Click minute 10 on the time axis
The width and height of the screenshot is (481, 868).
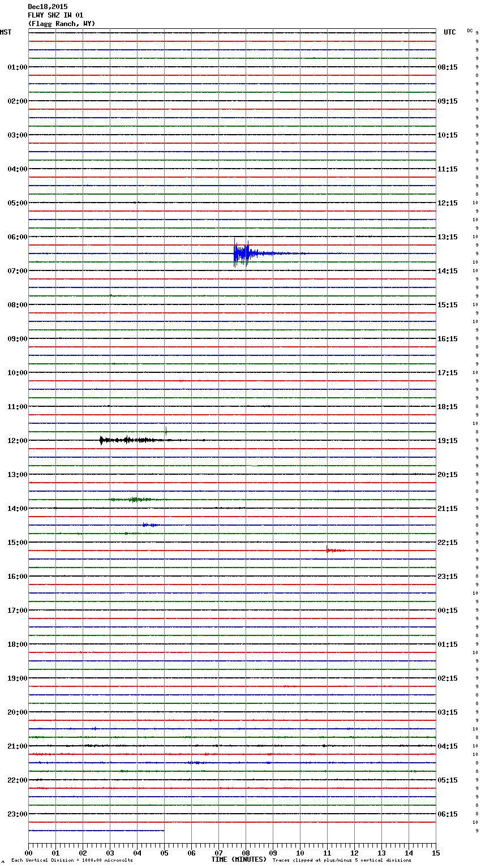click(300, 853)
